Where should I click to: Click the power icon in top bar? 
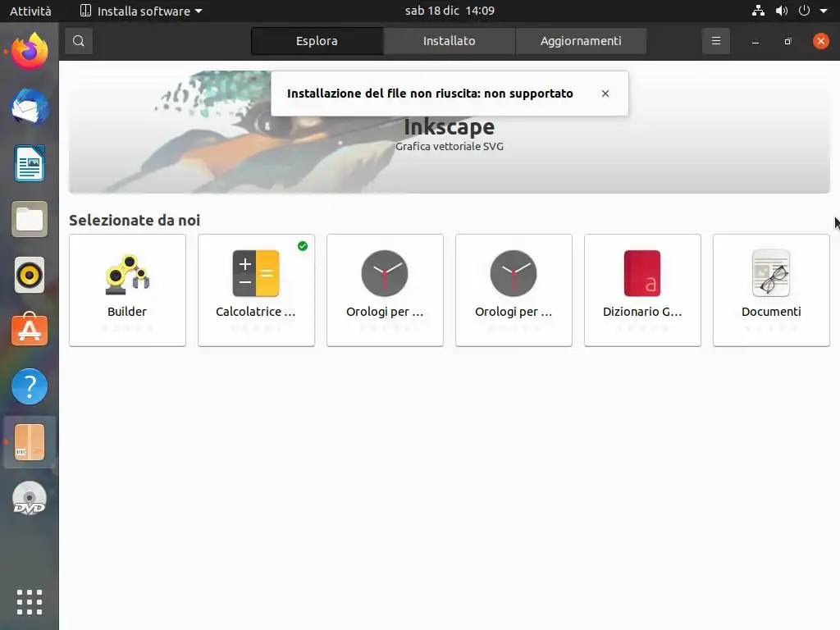coord(804,11)
